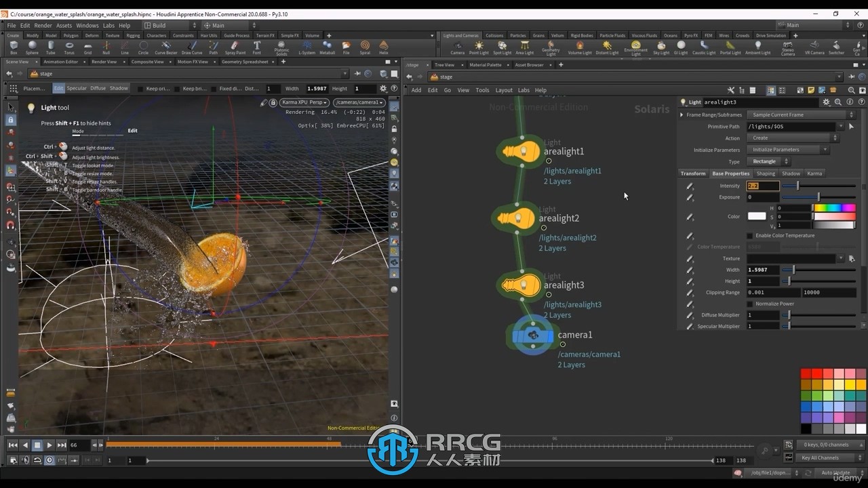Select the camera1 node icon
The image size is (868, 488).
[533, 335]
